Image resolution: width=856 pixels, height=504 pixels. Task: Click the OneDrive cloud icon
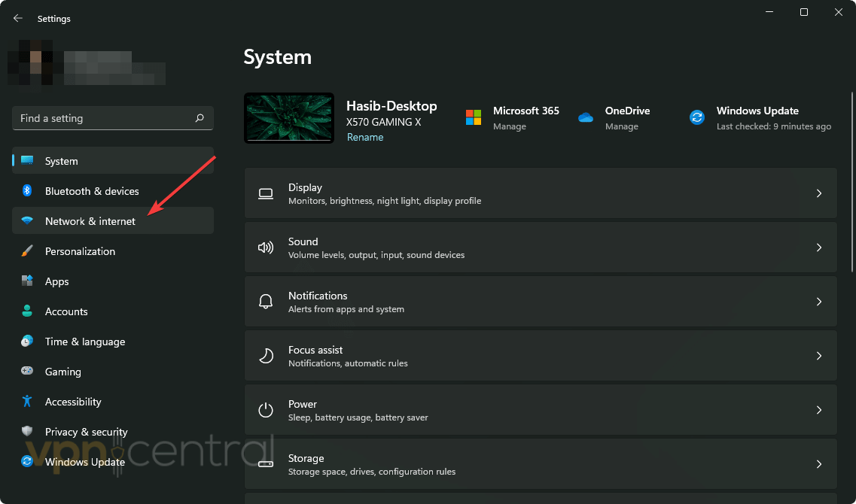(585, 118)
